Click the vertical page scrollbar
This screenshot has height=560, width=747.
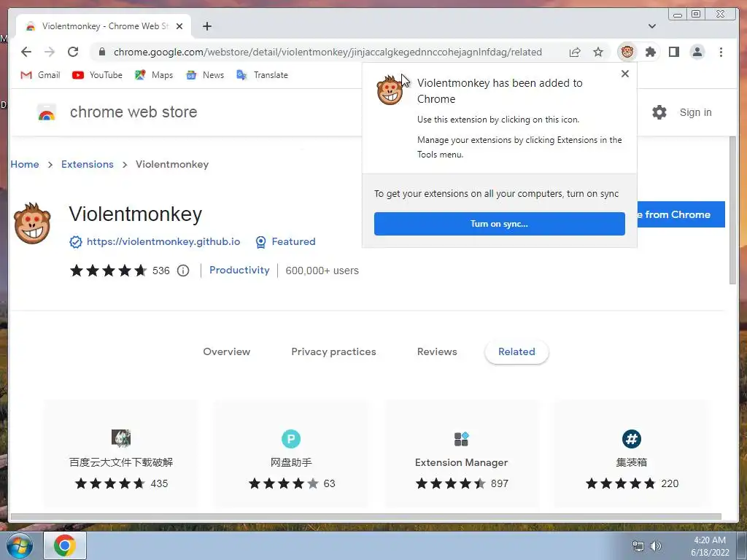pyautogui.click(x=732, y=209)
